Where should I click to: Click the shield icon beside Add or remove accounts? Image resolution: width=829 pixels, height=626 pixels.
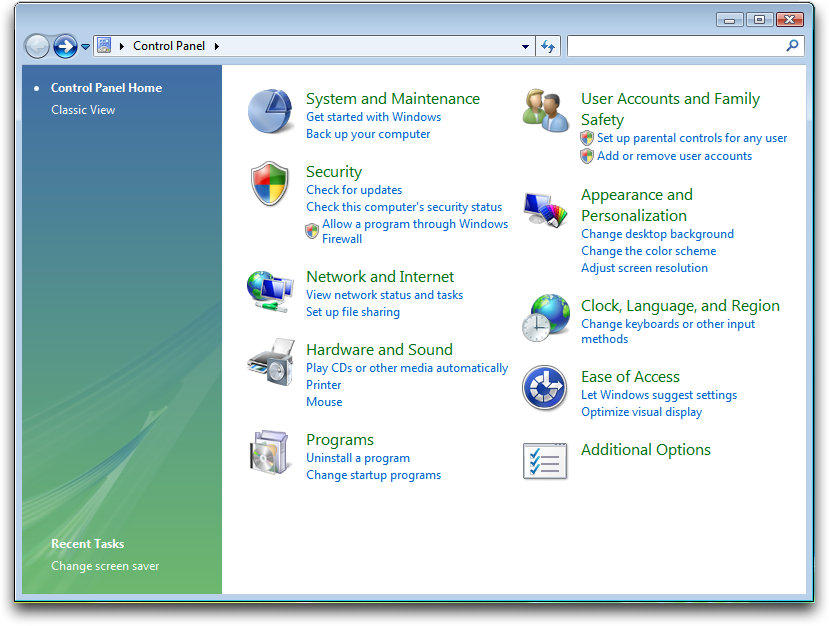click(x=587, y=156)
